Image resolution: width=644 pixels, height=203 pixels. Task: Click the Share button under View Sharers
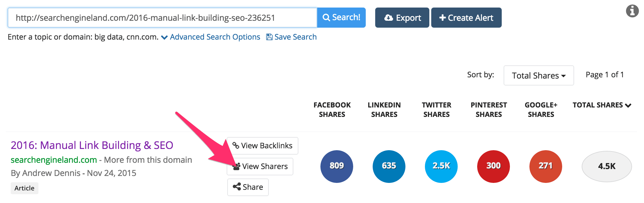248,187
